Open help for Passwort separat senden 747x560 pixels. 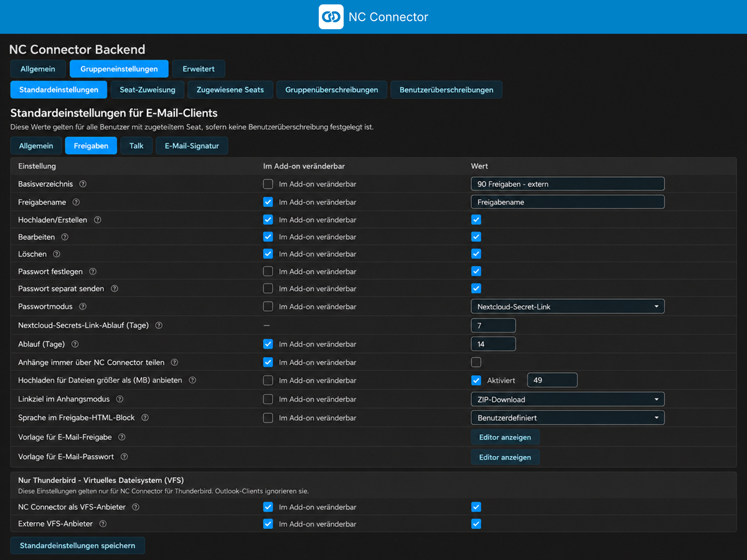pos(114,289)
